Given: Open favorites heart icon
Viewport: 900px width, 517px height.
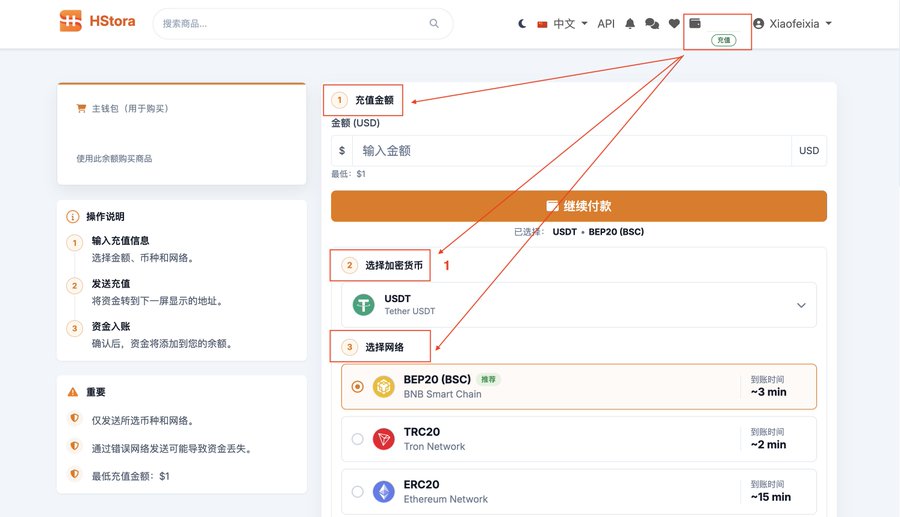Looking at the screenshot, I should (674, 24).
